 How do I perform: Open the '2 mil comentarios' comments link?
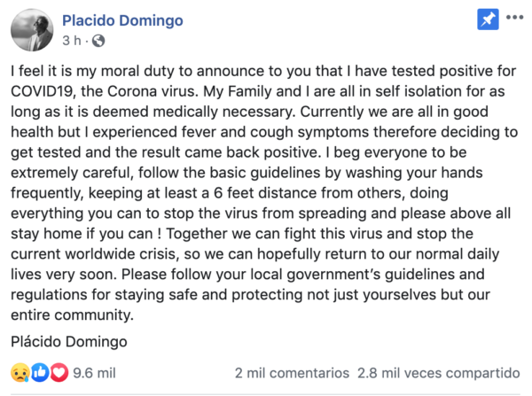point(292,373)
